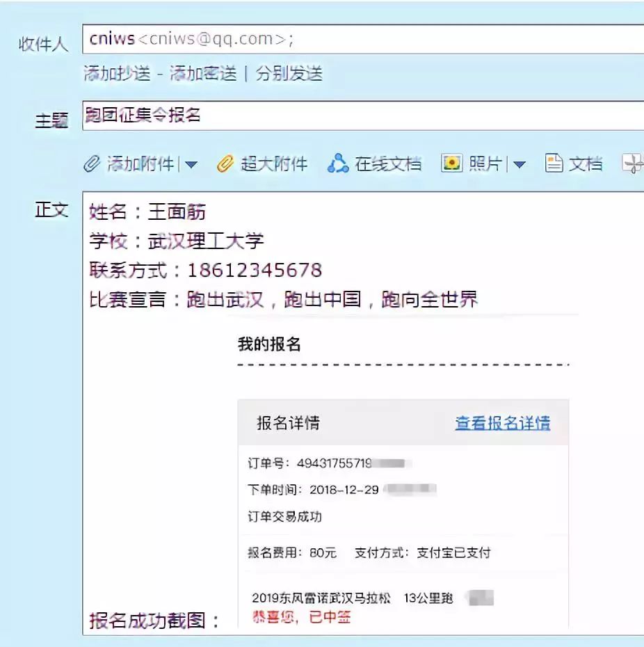Click 添加附件 label

coord(140,163)
